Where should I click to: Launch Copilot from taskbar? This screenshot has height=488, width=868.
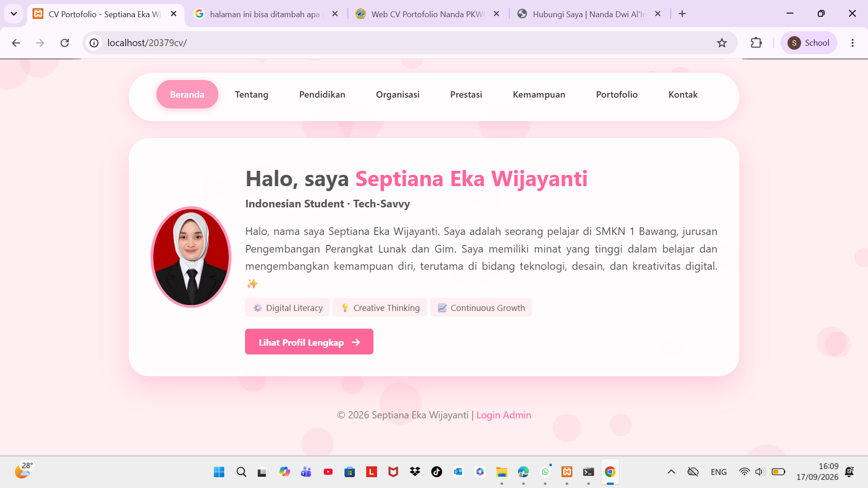284,472
